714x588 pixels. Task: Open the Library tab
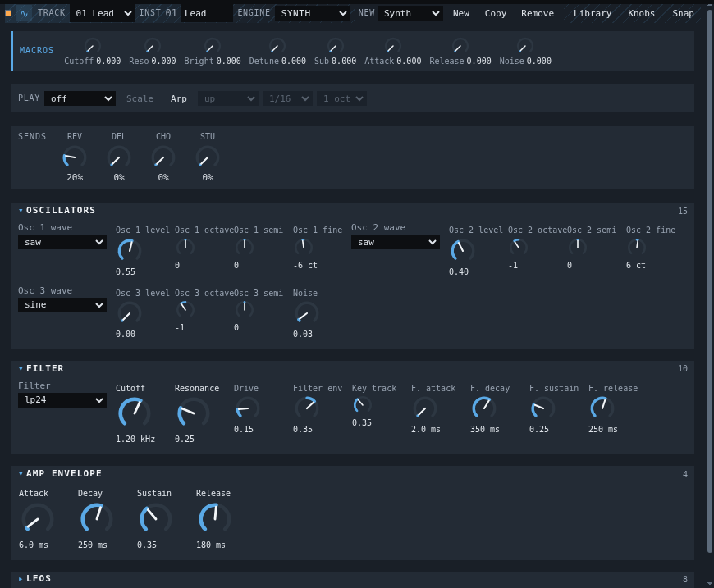pyautogui.click(x=592, y=14)
